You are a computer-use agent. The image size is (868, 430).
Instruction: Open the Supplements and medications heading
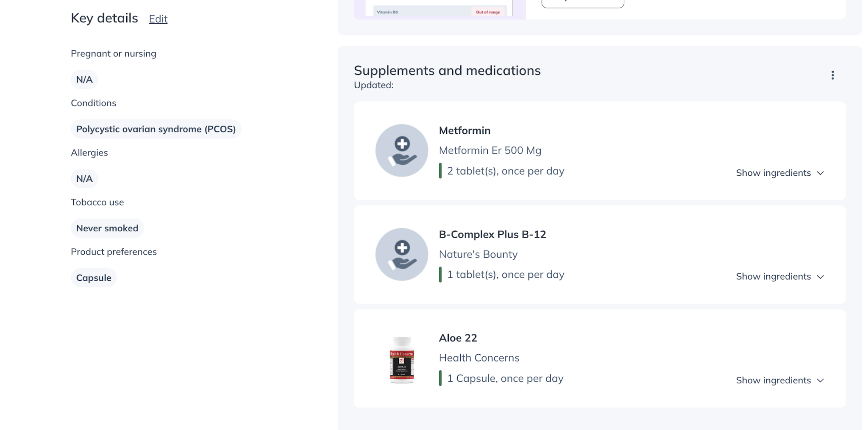pyautogui.click(x=448, y=70)
